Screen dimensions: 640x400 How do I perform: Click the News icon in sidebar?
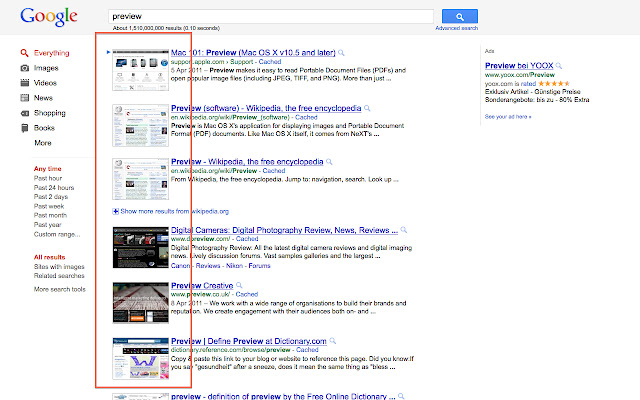point(24,98)
